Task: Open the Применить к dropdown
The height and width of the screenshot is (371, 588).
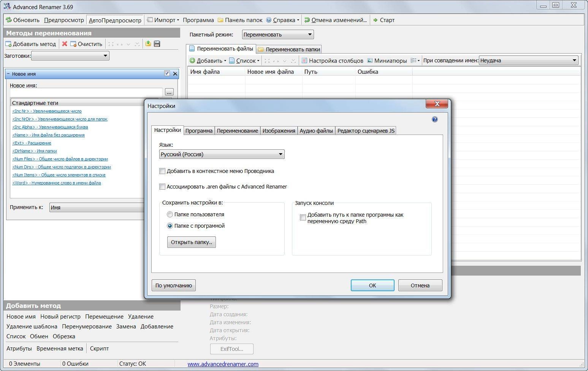Action: 97,208
